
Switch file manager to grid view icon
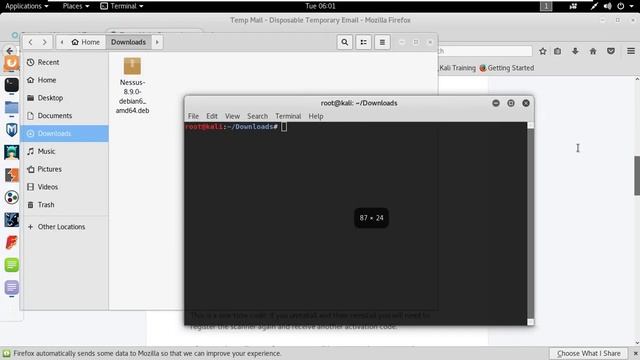click(x=363, y=42)
